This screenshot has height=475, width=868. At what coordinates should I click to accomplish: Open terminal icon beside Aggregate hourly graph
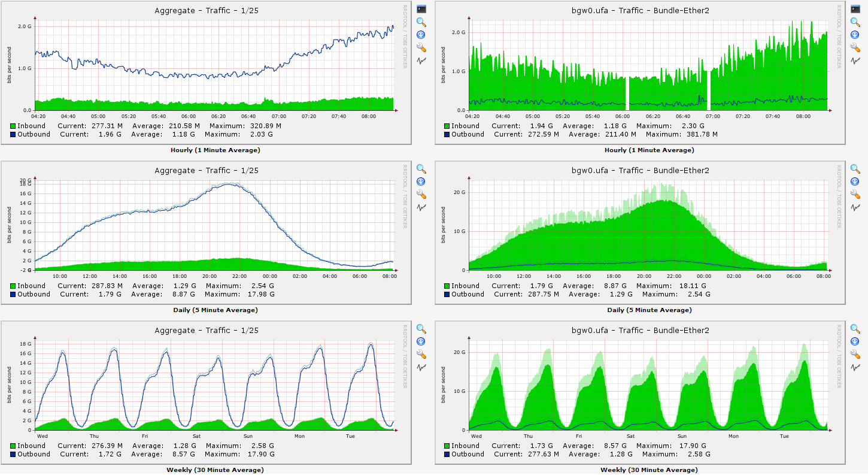(421, 9)
